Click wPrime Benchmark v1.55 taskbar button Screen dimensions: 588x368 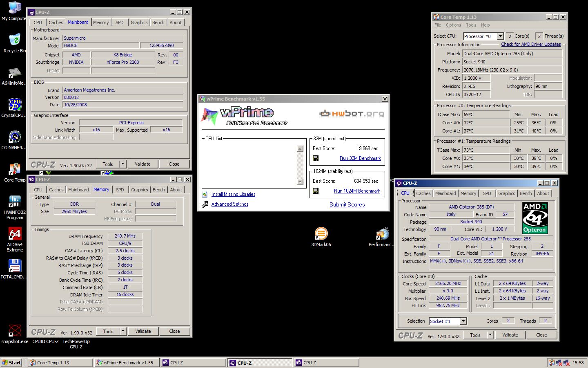click(127, 363)
